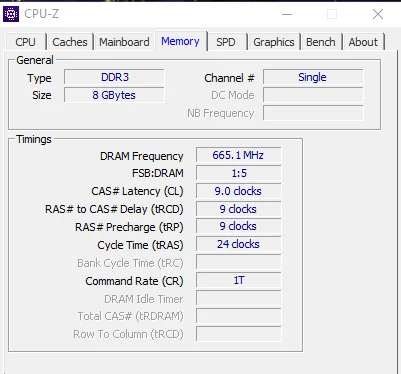Viewport: 401px width, 374px height.
Task: Open the Caches tab
Action: [x=70, y=42]
